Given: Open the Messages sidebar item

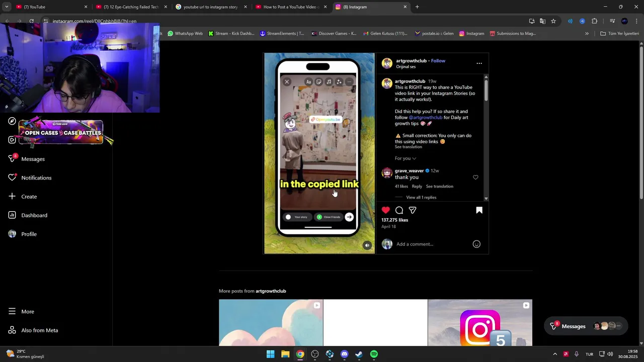Looking at the screenshot, I should 33,159.
